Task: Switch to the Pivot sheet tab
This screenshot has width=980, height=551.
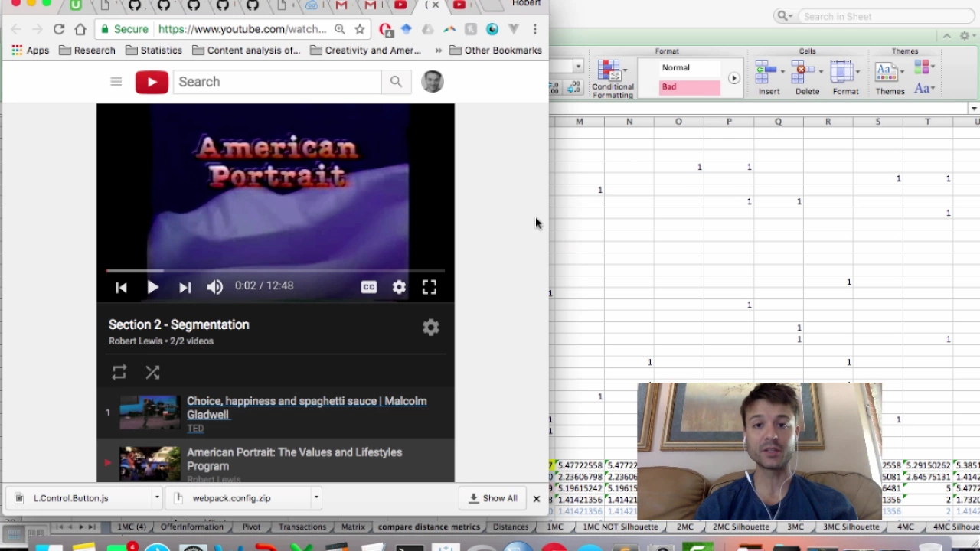Action: (x=251, y=527)
